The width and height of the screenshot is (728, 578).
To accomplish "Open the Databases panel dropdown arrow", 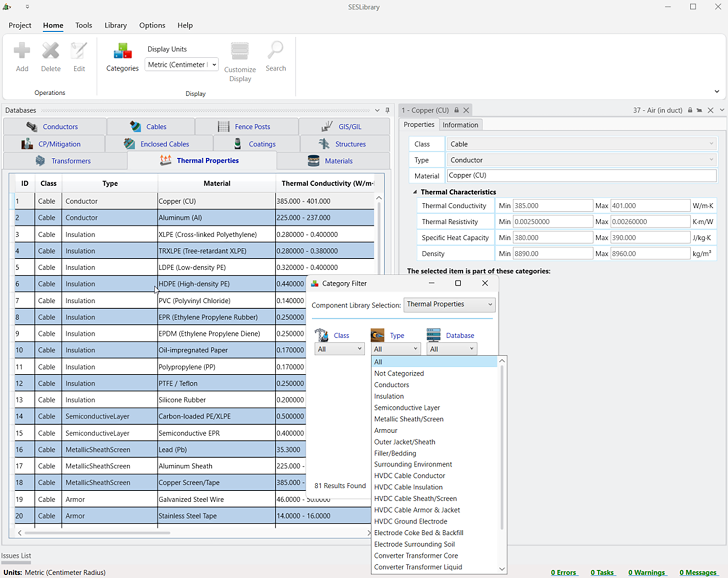I will tap(377, 110).
